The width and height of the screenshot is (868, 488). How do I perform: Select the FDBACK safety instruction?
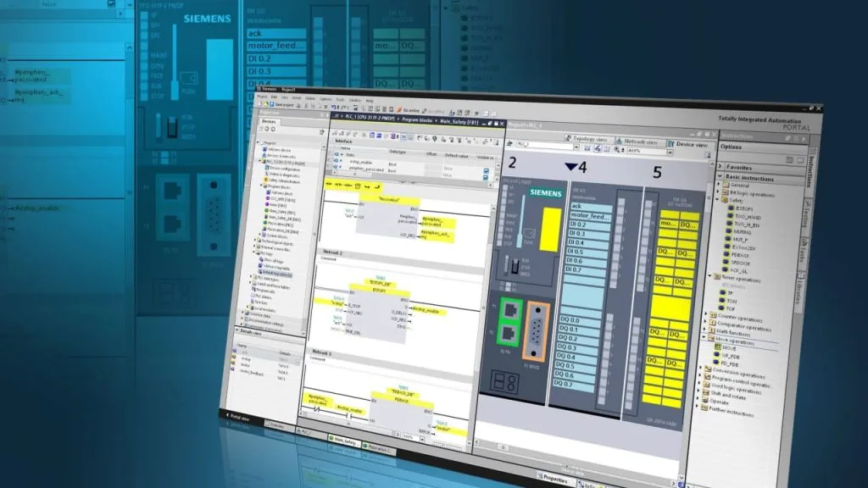(x=738, y=256)
